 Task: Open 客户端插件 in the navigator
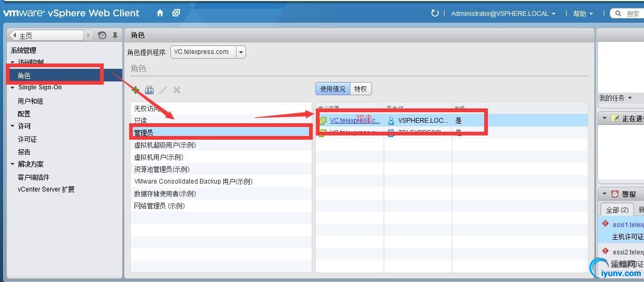tap(33, 177)
